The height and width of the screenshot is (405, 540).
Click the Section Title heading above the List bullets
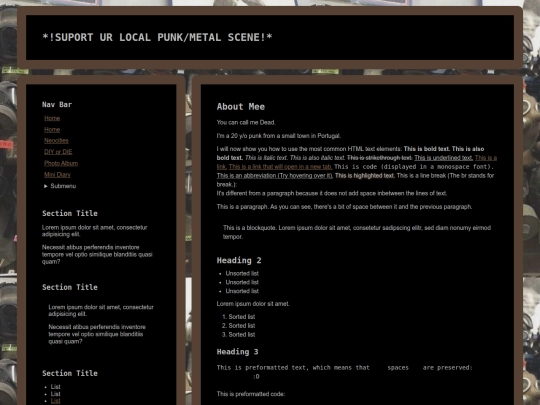(70, 373)
